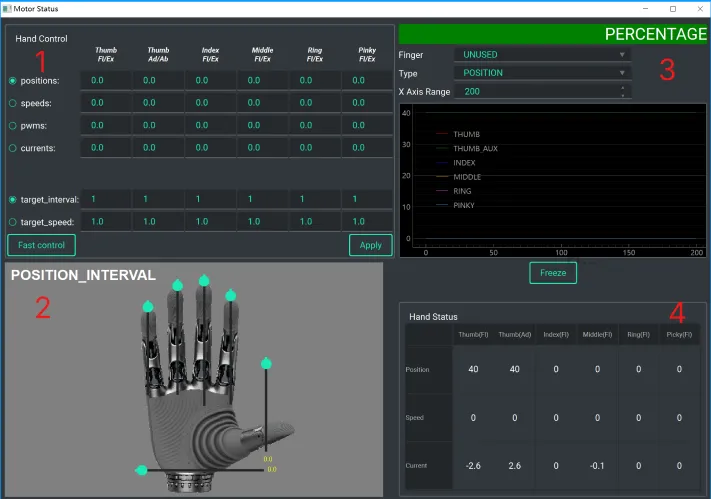Click the positions value under Index Fl/Ex
Image resolution: width=711 pixels, height=499 pixels.
[x=213, y=80]
